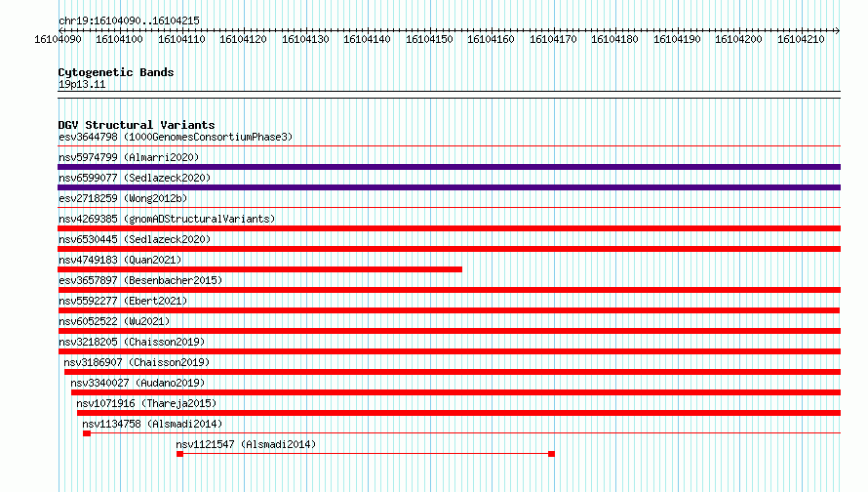Viewport: 868px width, 492px height.
Task: Click the Cytogenetic Bands track title
Action: 116,72
